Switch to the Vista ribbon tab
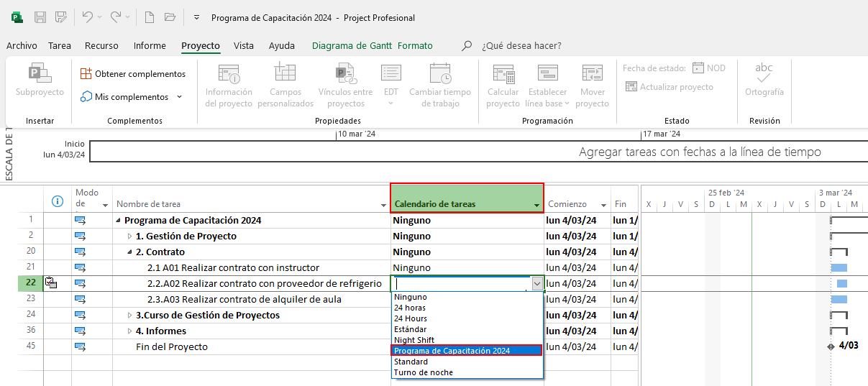Image resolution: width=868 pixels, height=386 pixels. (x=243, y=46)
